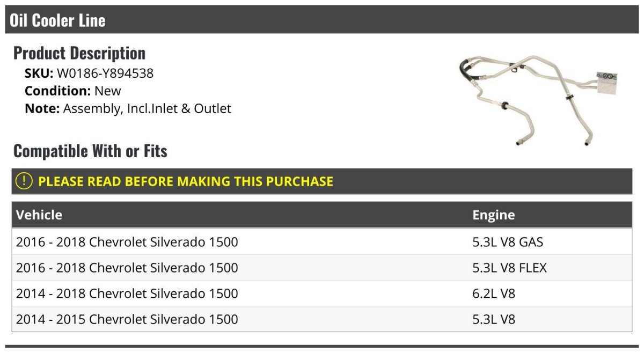Click the last row's 5.3L V8 engine cell
This screenshot has height=353, width=644.
tap(494, 319)
